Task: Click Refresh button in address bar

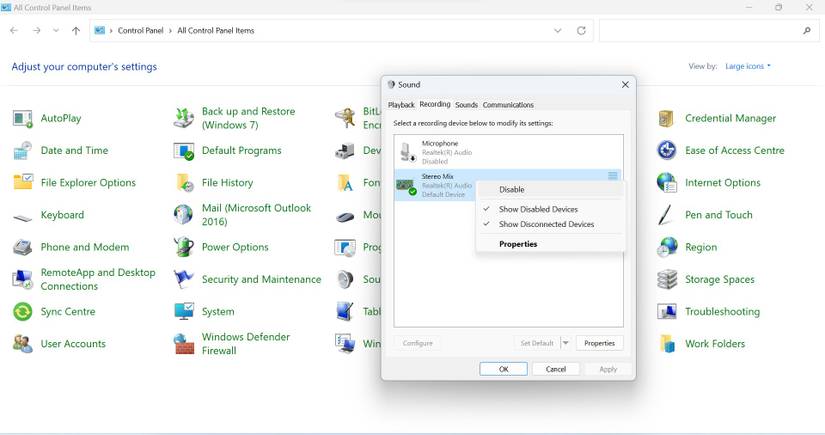Action: pos(581,31)
